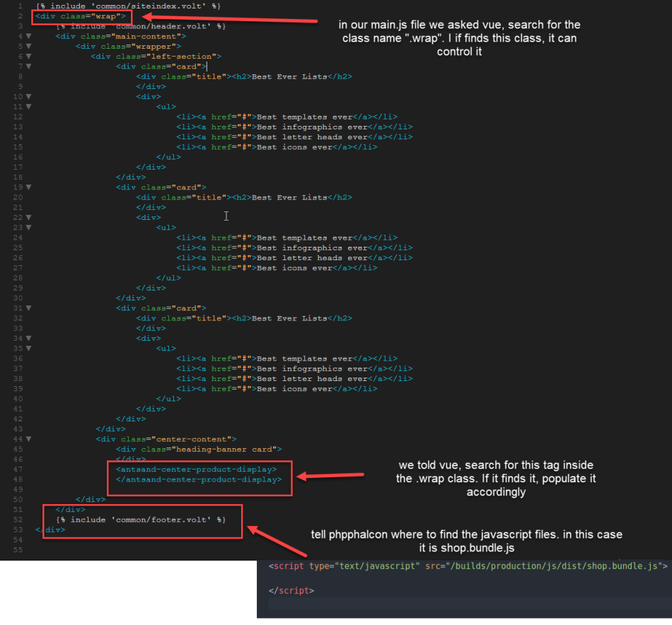Collapse the ul fold arrow on line 23
The height and width of the screenshot is (625, 672).
[29, 228]
